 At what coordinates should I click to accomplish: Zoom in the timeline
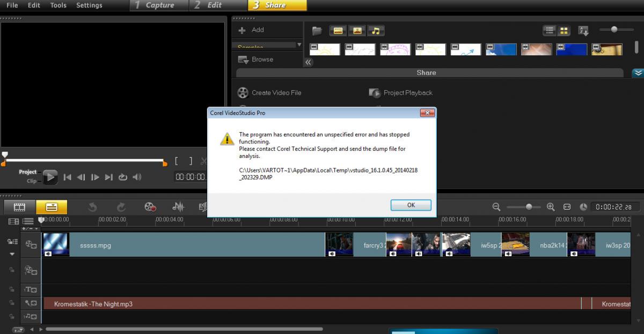[551, 207]
